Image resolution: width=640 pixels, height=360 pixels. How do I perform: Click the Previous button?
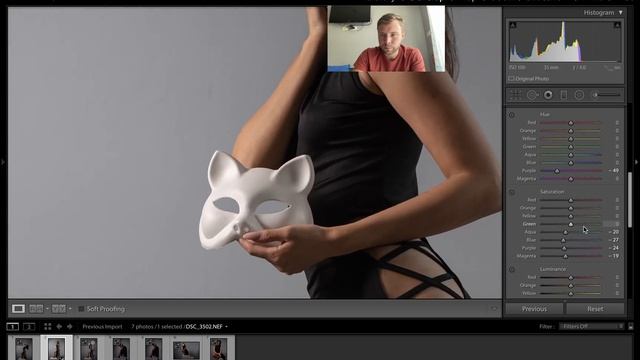coord(534,309)
